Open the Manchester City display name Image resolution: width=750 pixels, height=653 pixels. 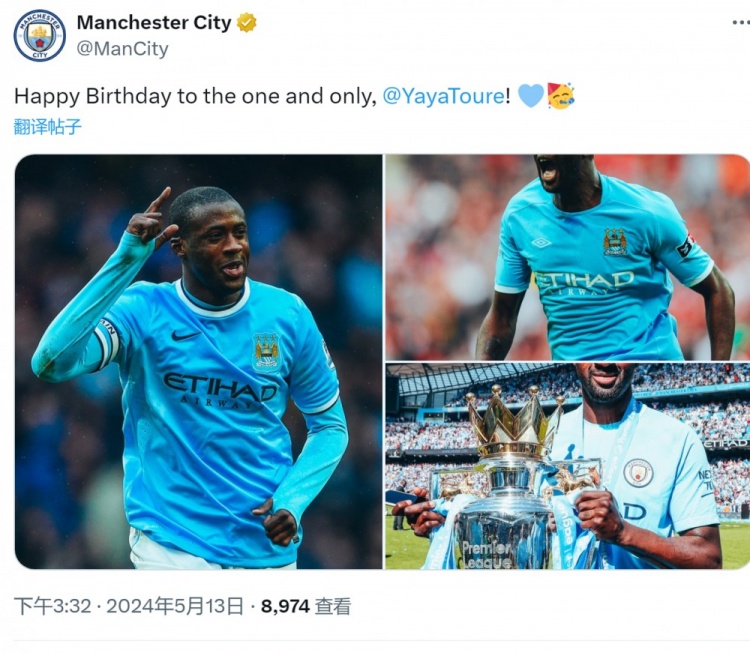pos(154,22)
